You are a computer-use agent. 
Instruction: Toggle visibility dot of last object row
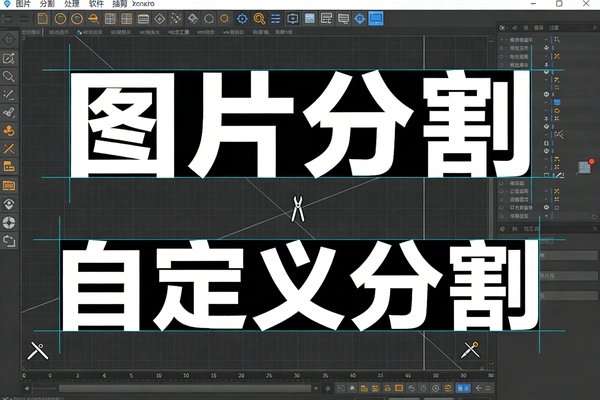coord(548,214)
